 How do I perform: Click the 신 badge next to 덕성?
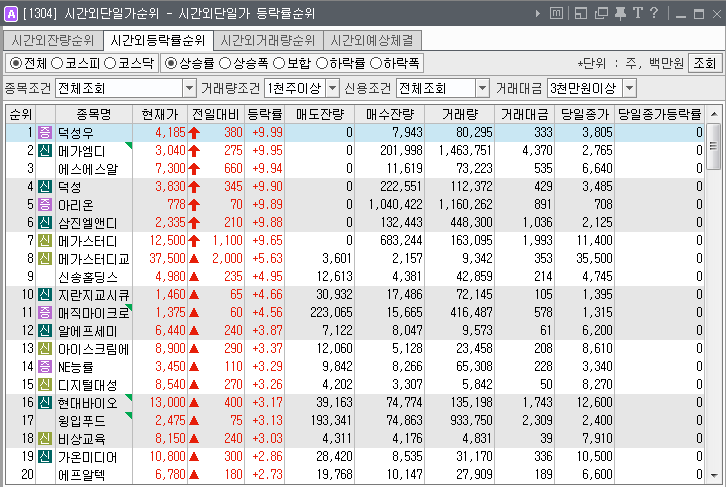click(x=45, y=187)
